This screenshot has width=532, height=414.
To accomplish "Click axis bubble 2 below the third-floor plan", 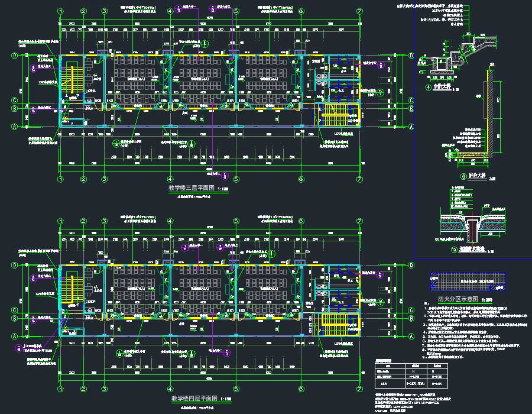I will point(83,179).
